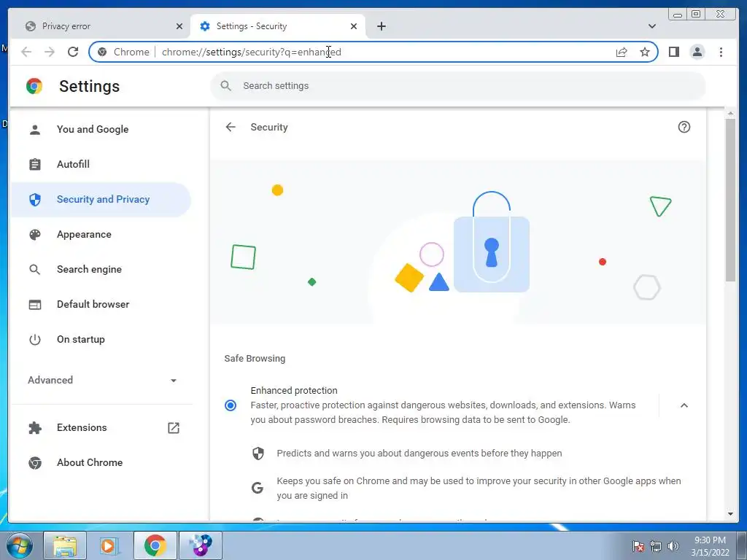Select the Enhanced protection radio button
Viewport: 747px width, 560px height.
(x=231, y=405)
